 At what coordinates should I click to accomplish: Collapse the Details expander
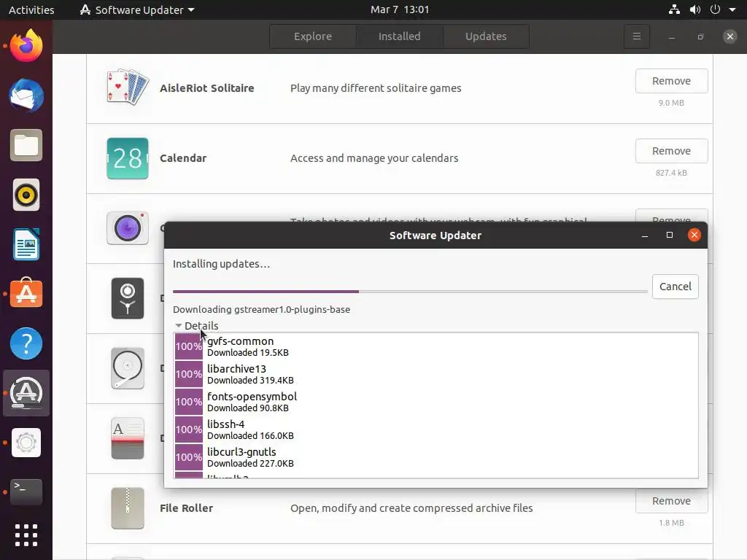(x=196, y=326)
